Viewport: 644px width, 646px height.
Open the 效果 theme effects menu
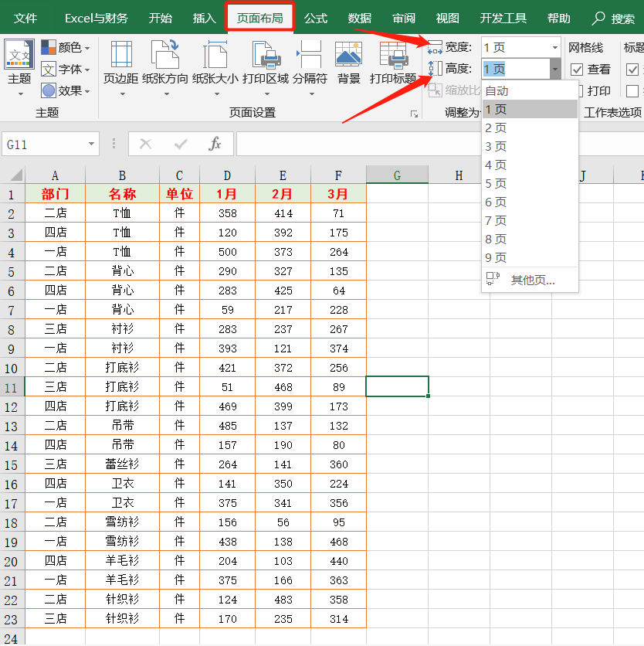click(65, 90)
